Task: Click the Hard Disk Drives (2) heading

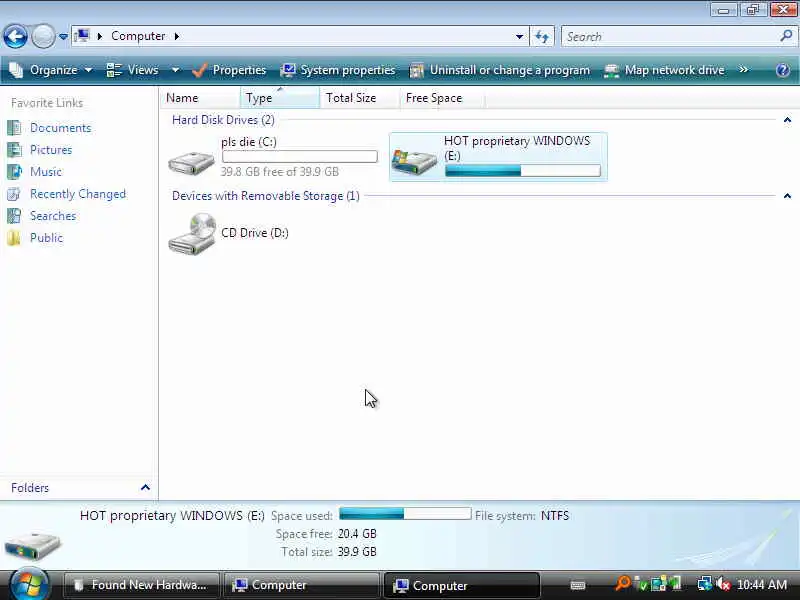Action: 223,120
